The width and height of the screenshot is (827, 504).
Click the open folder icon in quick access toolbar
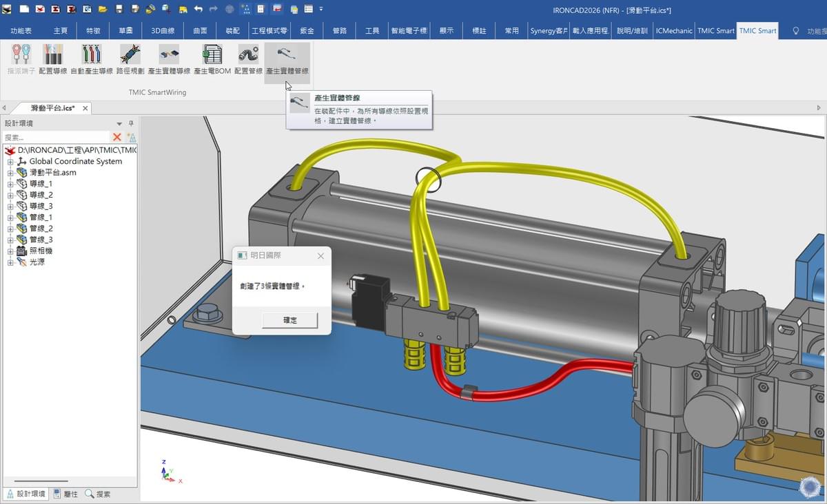pos(103,10)
